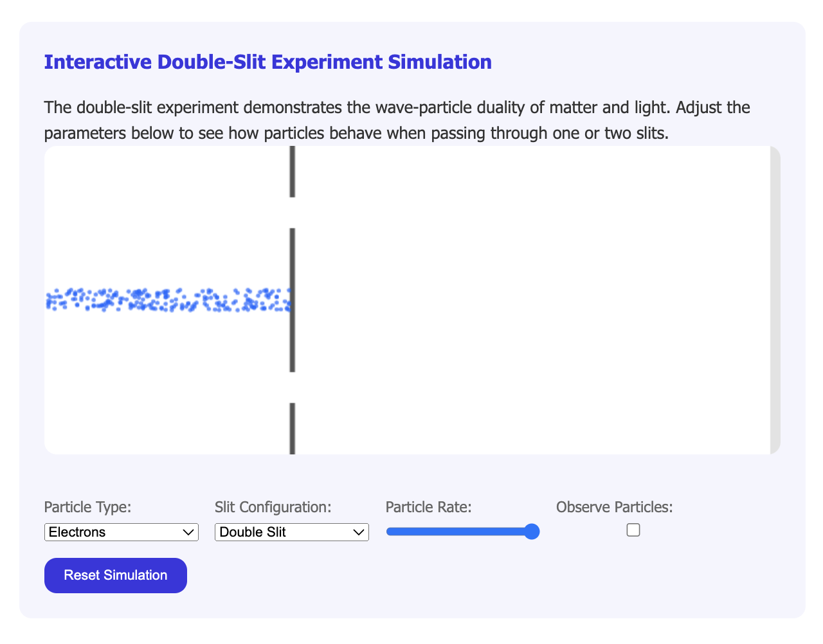The width and height of the screenshot is (823, 644).
Task: Click the blue electron particle stream
Action: pyautogui.click(x=167, y=300)
